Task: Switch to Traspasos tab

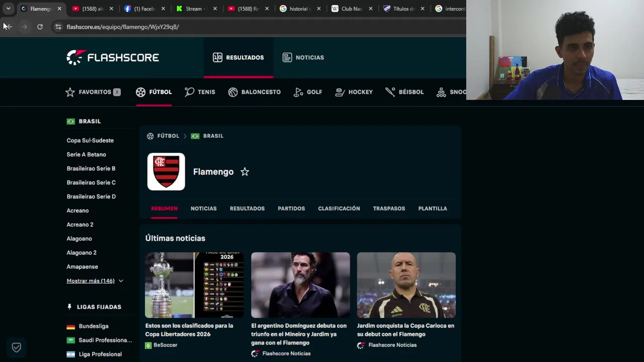Action: [x=389, y=208]
